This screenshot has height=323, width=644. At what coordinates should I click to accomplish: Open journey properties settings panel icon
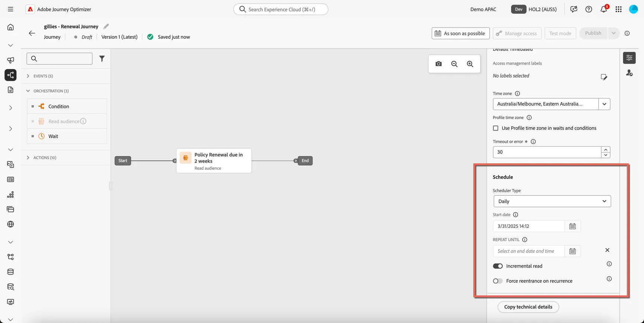point(629,58)
